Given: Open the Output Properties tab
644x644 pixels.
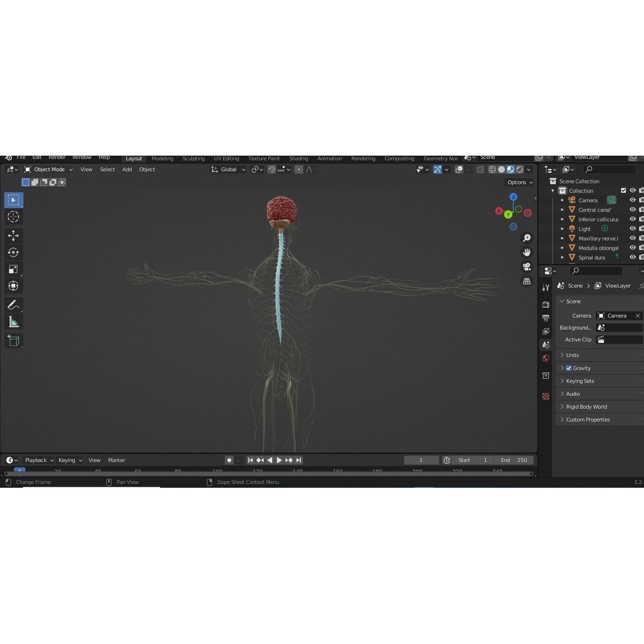Looking at the screenshot, I should (546, 317).
